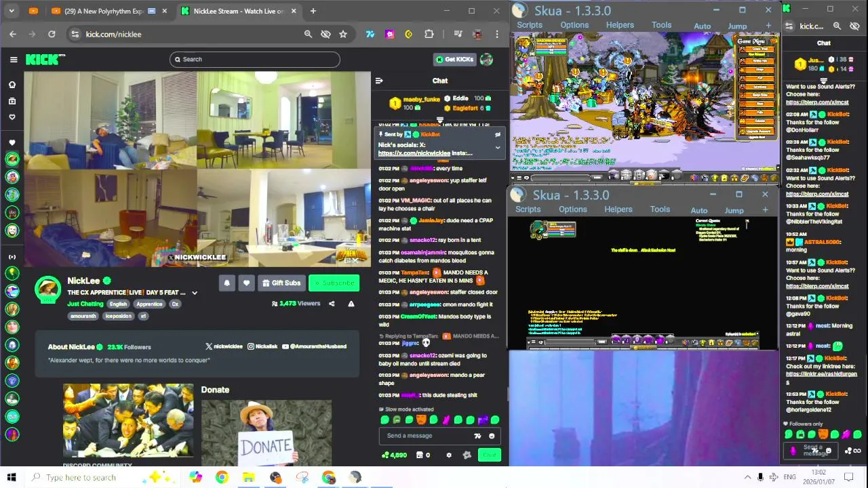The width and height of the screenshot is (868, 488).
Task: Open the Chrome tab search dropdown
Action: (13, 11)
